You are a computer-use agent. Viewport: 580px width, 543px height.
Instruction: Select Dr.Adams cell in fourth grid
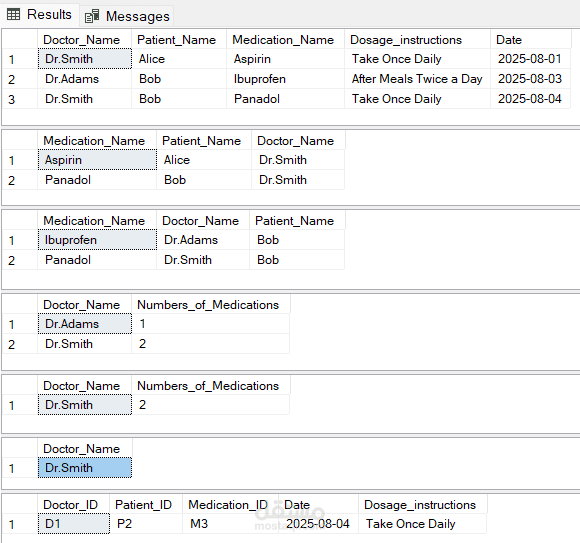(x=85, y=324)
